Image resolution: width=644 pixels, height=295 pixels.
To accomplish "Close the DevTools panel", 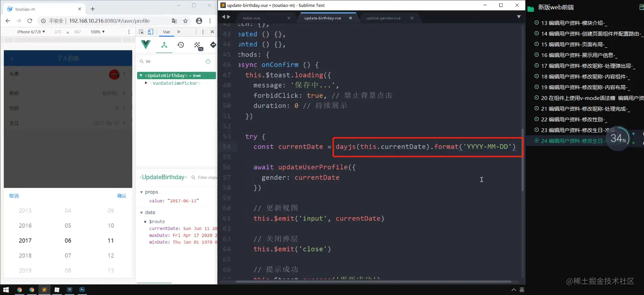I will pyautogui.click(x=212, y=32).
